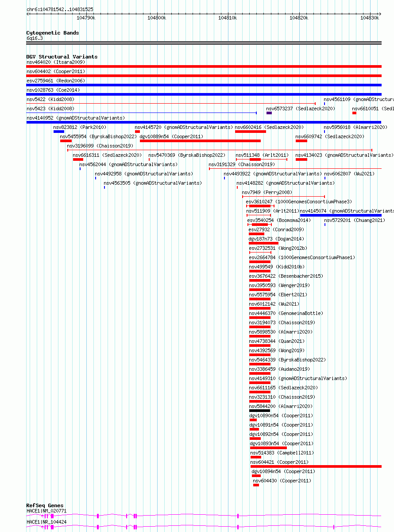394x532 pixels.
Task: Open variant nsv604421 (Cooper2011)
Action: point(279,462)
